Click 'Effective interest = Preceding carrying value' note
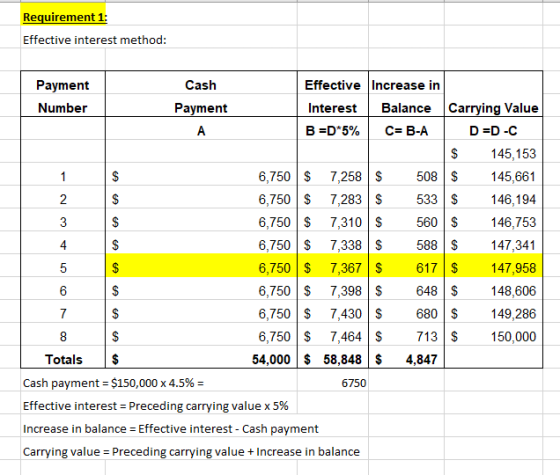Screen dimensions: 560x475 click(x=155, y=406)
